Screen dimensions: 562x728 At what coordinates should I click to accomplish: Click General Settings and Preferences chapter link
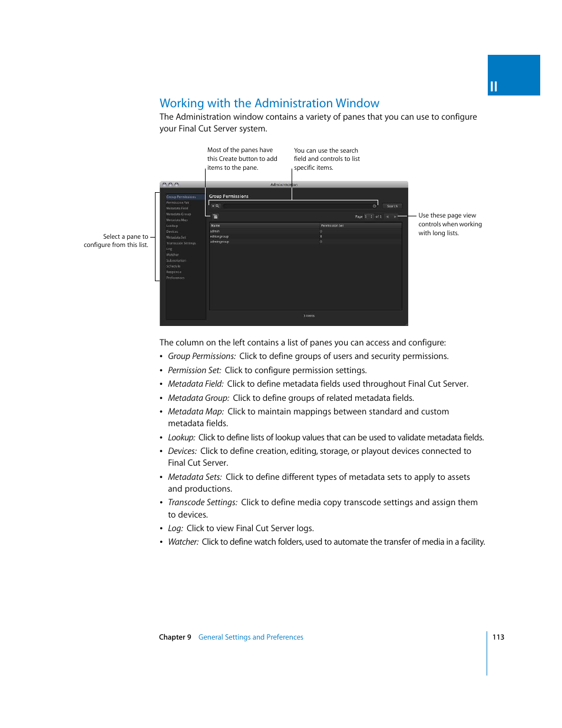pyautogui.click(x=251, y=637)
